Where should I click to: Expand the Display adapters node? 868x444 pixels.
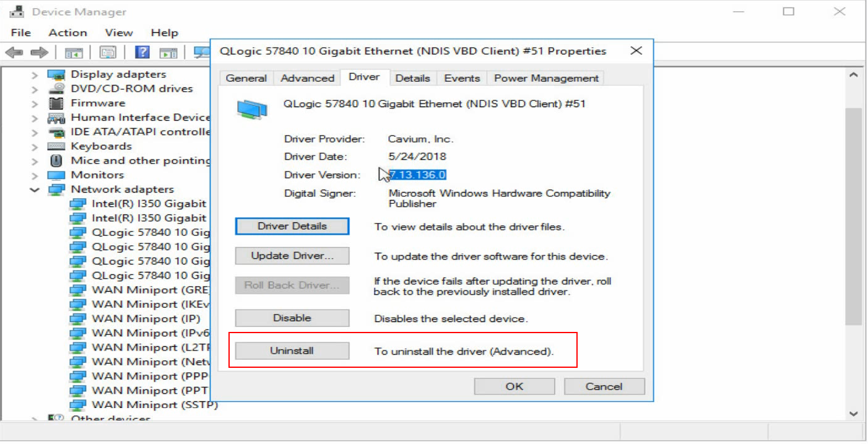(35, 74)
